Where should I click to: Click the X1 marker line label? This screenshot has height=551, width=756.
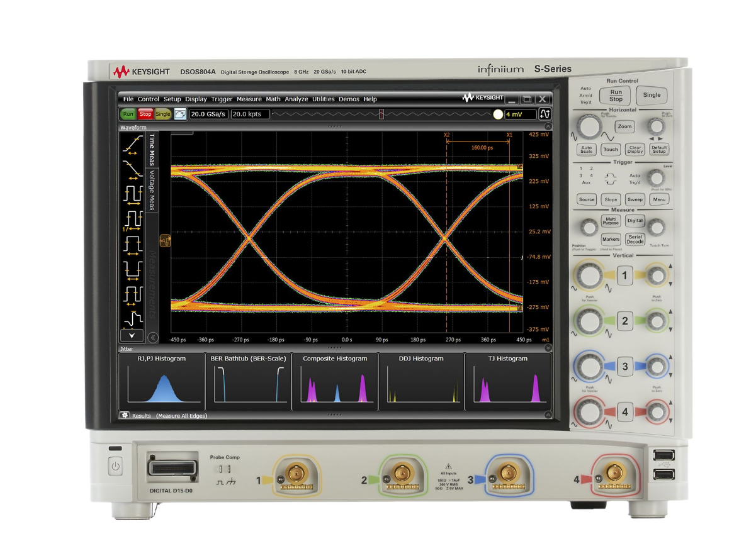[509, 135]
